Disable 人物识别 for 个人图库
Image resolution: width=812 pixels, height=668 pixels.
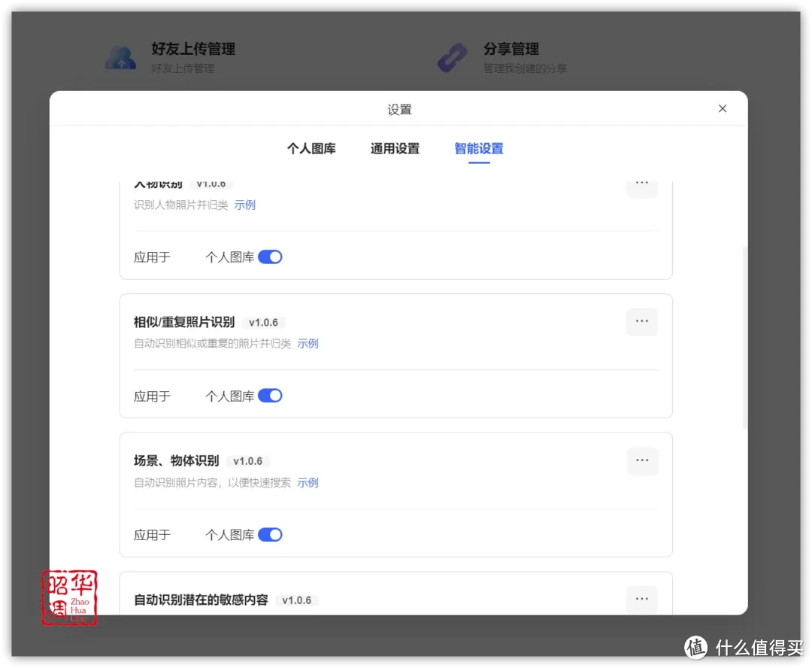pyautogui.click(x=270, y=257)
